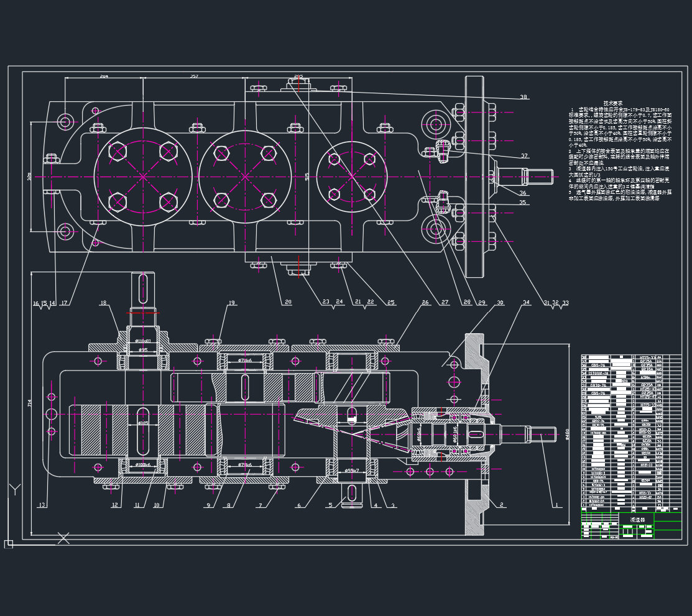Click callout number 21

358,302
